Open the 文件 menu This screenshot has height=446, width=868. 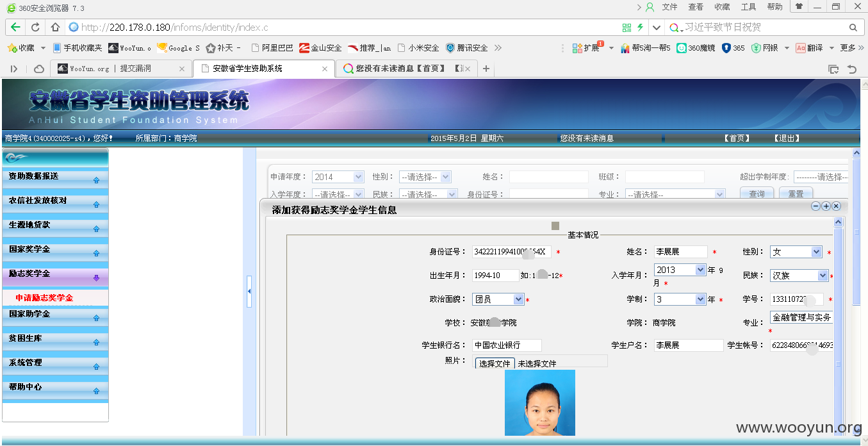[669, 7]
